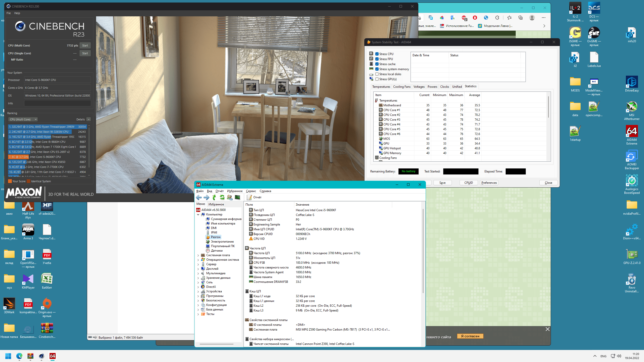
Task: Toggle ranking Details dropdown arrow
Action: coord(89,119)
